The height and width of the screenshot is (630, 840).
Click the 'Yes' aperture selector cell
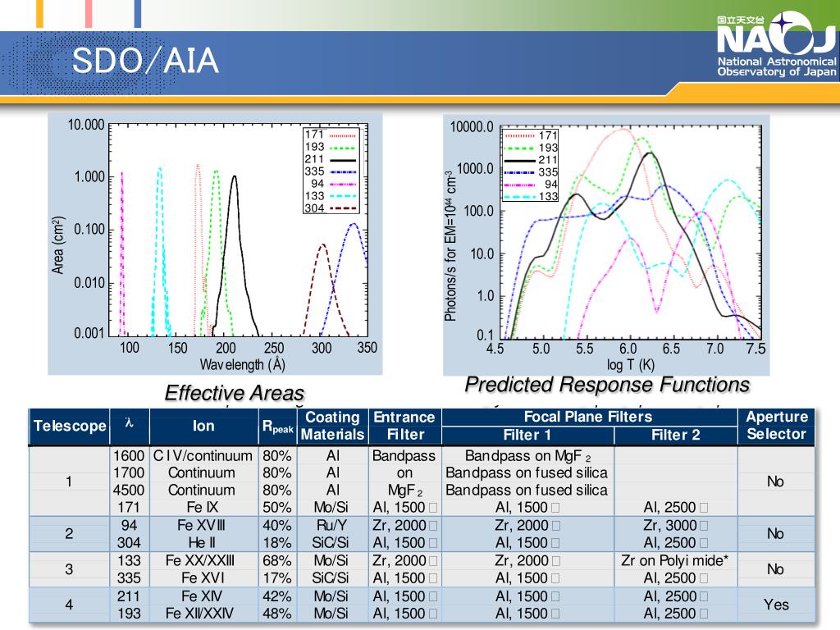[776, 605]
